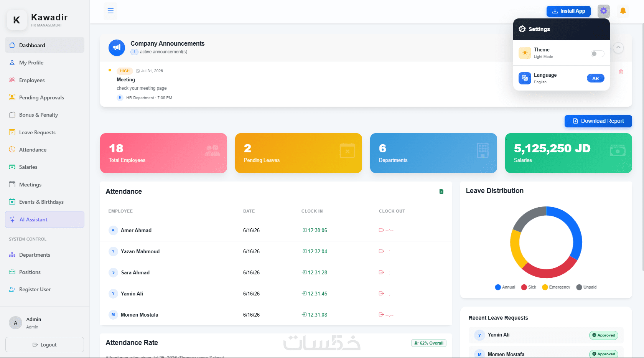Click Download Report button
Screen dimensions: 644x358
pos(598,121)
